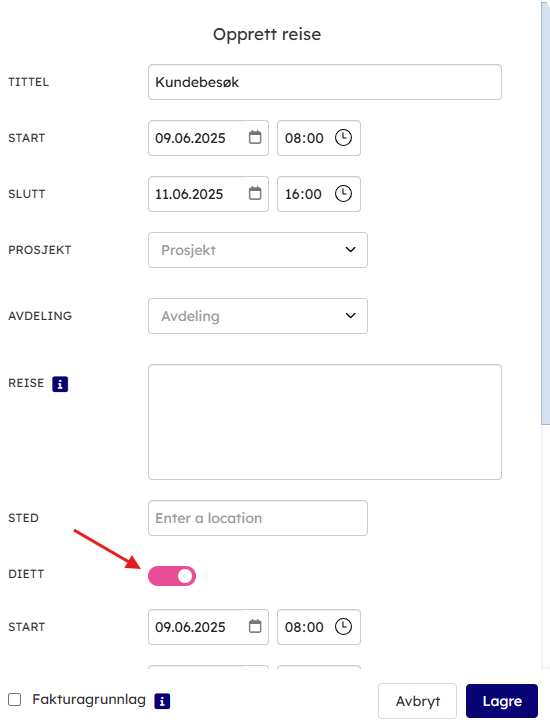Screen dimensions: 550x727
Task: Open calendar icon for Diett start date
Action: [255, 626]
